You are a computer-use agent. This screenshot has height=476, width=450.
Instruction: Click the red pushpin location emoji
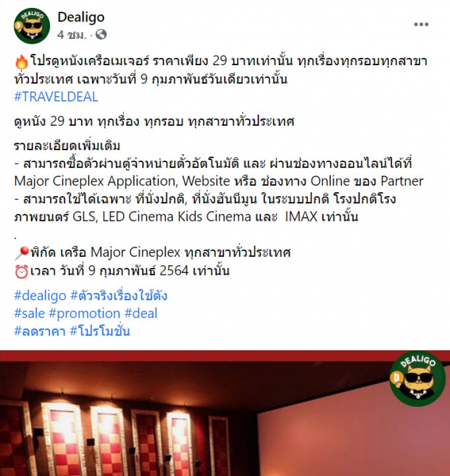(21, 253)
